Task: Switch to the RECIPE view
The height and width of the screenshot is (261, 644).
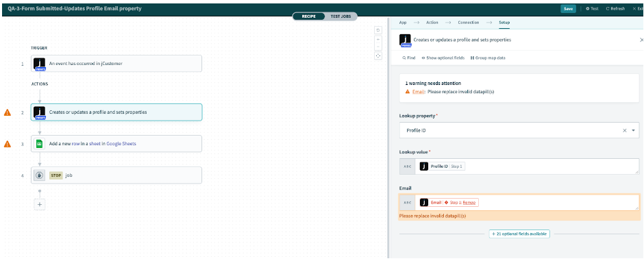Action: click(308, 16)
